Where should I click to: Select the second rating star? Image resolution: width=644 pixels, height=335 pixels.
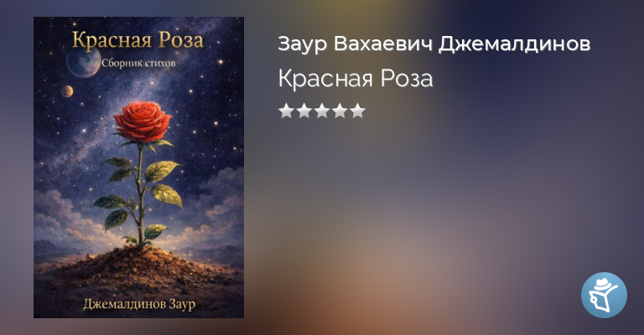[304, 111]
